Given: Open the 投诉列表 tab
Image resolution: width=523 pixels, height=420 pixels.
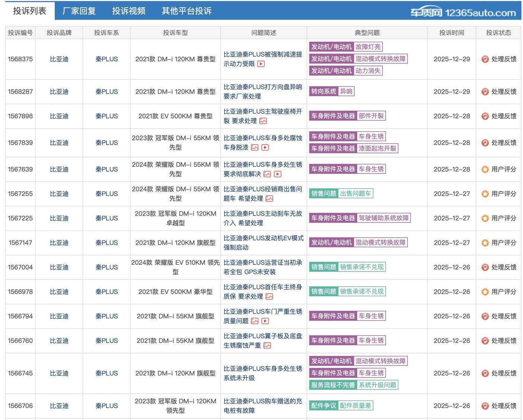Looking at the screenshot, I should point(30,11).
